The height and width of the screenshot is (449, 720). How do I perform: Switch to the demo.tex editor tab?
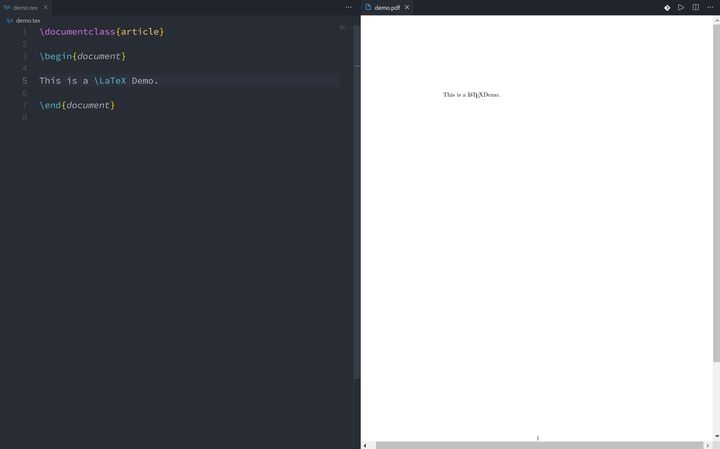coord(26,7)
